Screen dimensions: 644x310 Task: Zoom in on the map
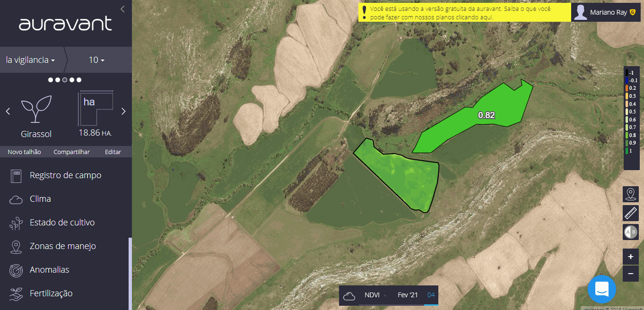[630, 257]
